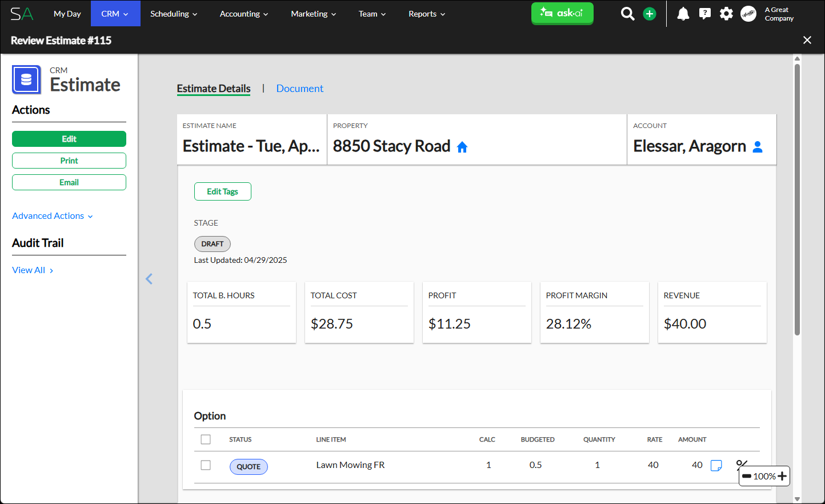Click the 0.5 total budgeted hours value
Viewport: 825px width, 504px height.
click(202, 324)
